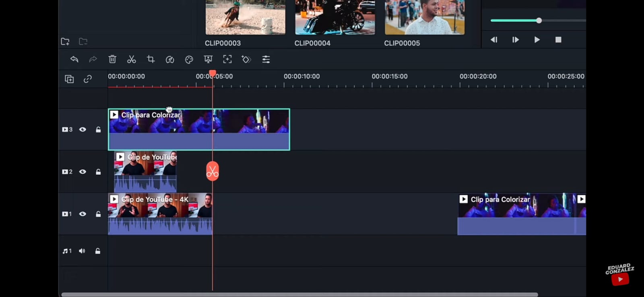Open the Color palette tool

pos(189,60)
